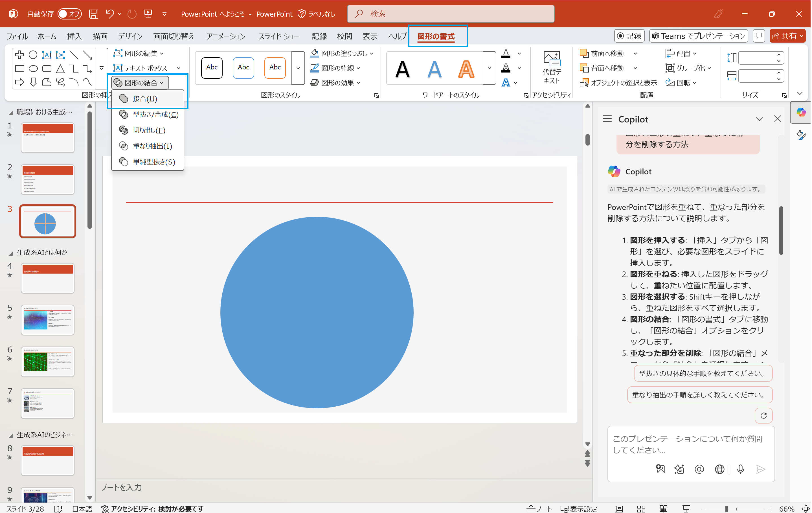
Task: Expand the shapes gallery more button
Action: tap(101, 69)
